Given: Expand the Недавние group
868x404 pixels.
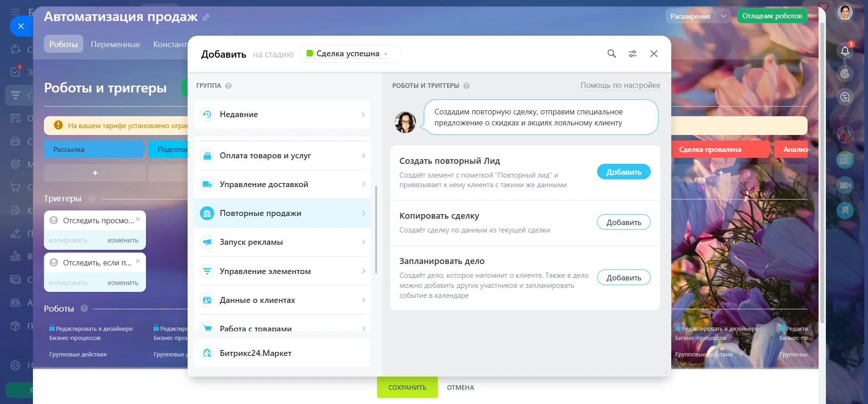Looking at the screenshot, I should (282, 114).
